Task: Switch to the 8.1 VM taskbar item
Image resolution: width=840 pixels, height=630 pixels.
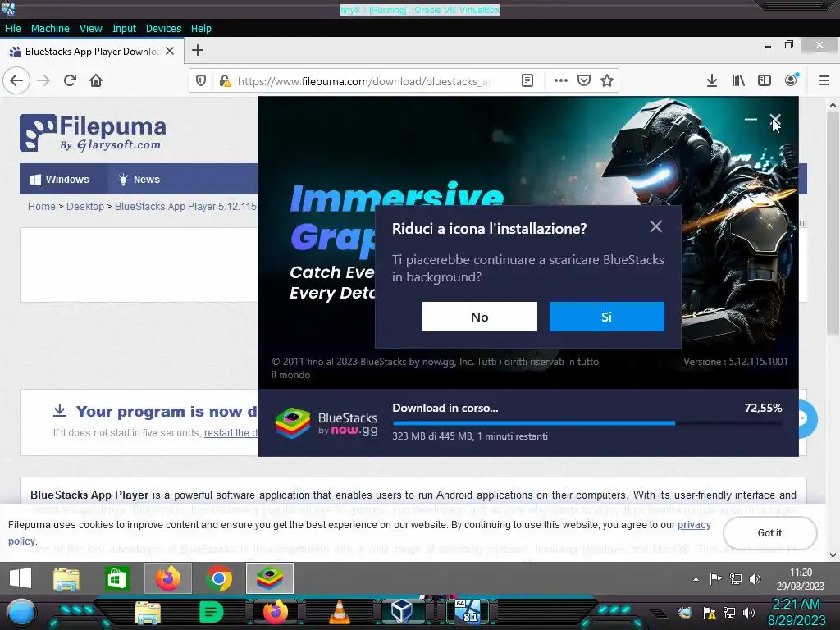Action: [x=468, y=612]
